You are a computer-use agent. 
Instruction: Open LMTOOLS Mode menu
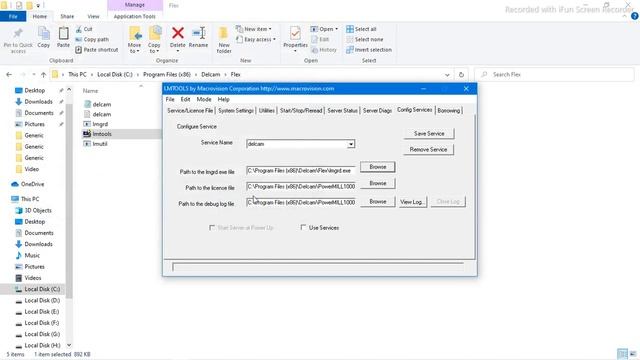tap(204, 99)
